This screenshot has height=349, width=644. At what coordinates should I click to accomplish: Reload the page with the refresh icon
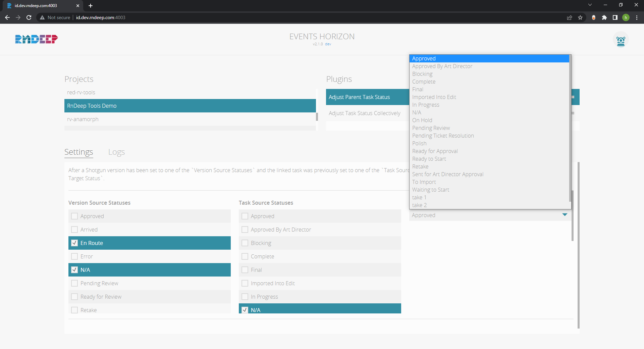coord(29,17)
